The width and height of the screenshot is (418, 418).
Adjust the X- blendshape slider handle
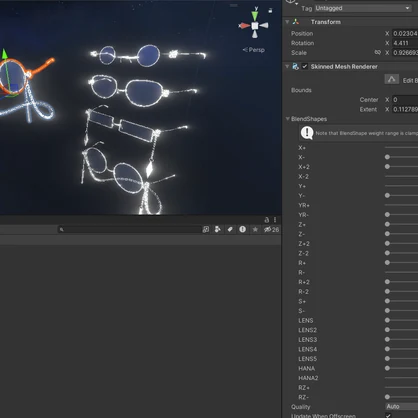387,157
